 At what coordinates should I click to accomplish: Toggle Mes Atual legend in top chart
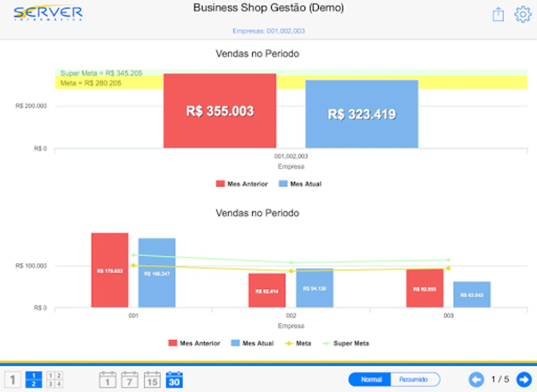pos(300,184)
